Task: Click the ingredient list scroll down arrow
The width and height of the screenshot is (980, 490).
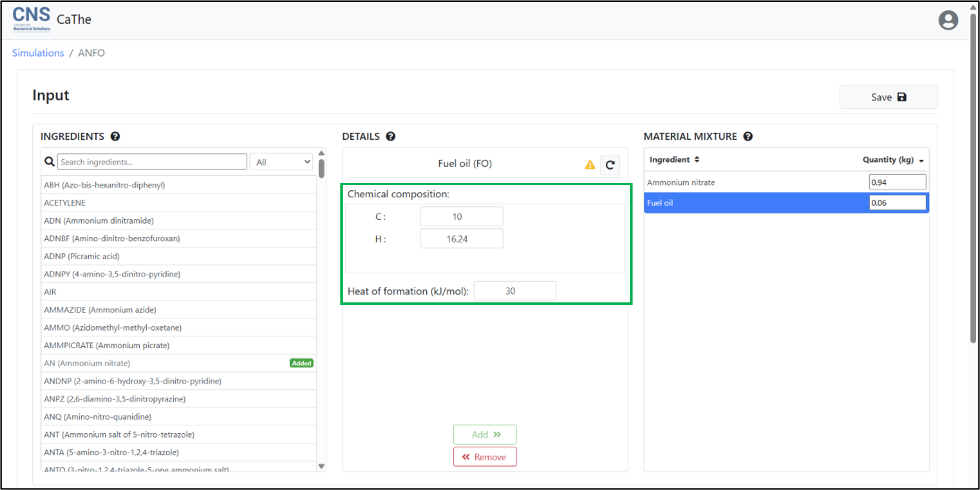Action: [321, 466]
